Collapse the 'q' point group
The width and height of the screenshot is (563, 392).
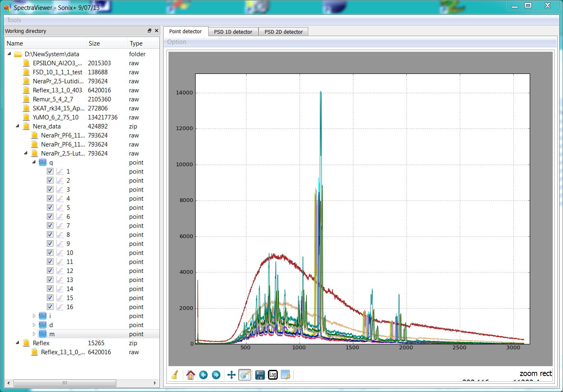click(x=34, y=163)
